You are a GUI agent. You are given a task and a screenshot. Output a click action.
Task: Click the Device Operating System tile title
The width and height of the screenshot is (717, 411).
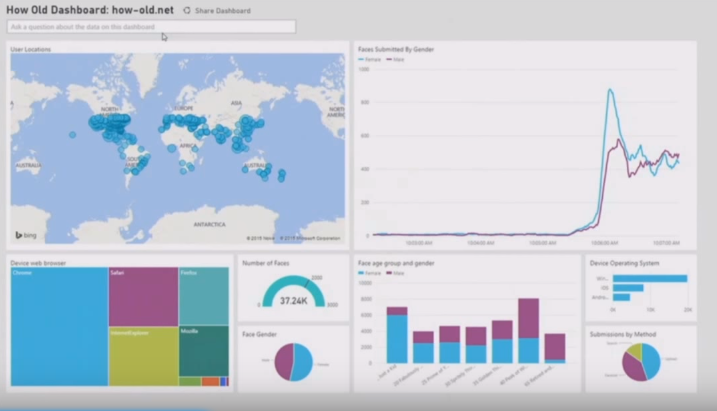pos(624,263)
